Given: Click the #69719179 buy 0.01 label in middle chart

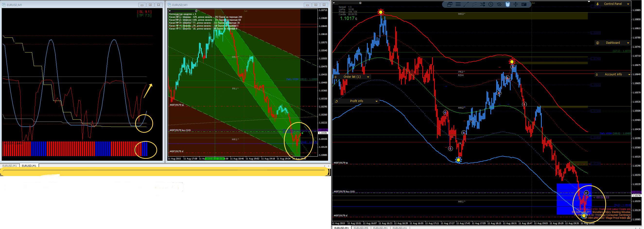Looking at the screenshot, I should [180, 130].
